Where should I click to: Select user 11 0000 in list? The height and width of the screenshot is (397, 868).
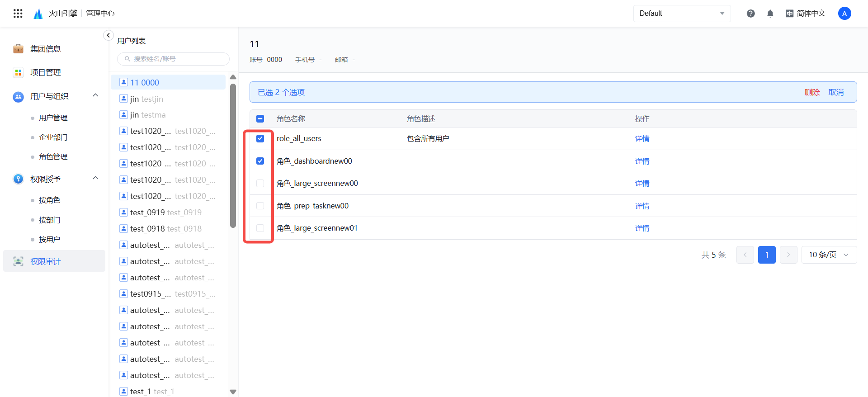168,82
